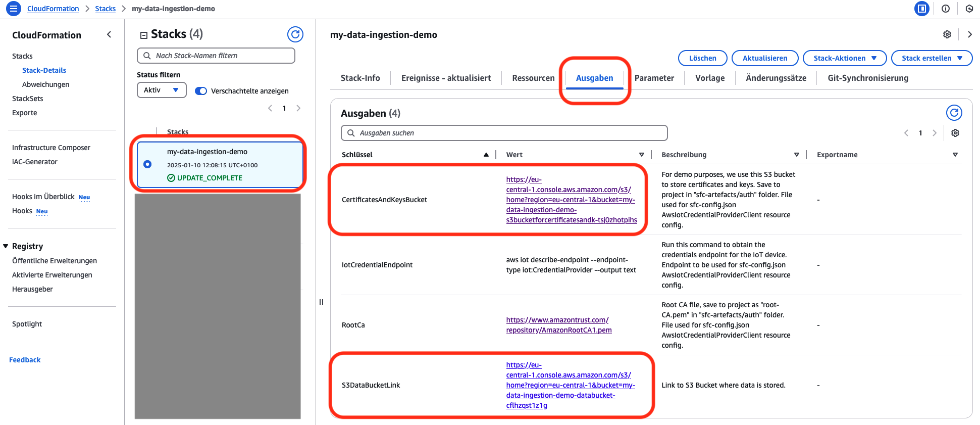Screen dimensions: 980x425
Task: Switch to Ereignisse - aktualisiert tab
Action: [x=446, y=78]
